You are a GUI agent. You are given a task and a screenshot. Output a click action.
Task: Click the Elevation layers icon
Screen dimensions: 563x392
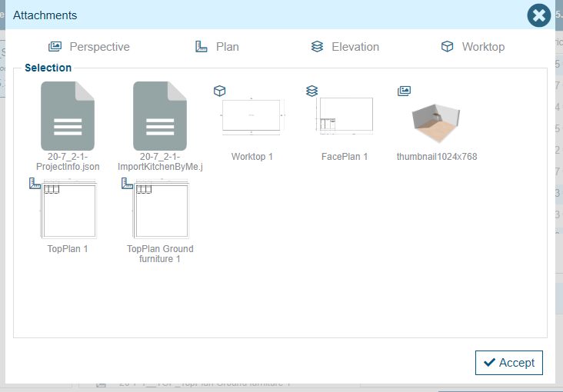point(317,47)
